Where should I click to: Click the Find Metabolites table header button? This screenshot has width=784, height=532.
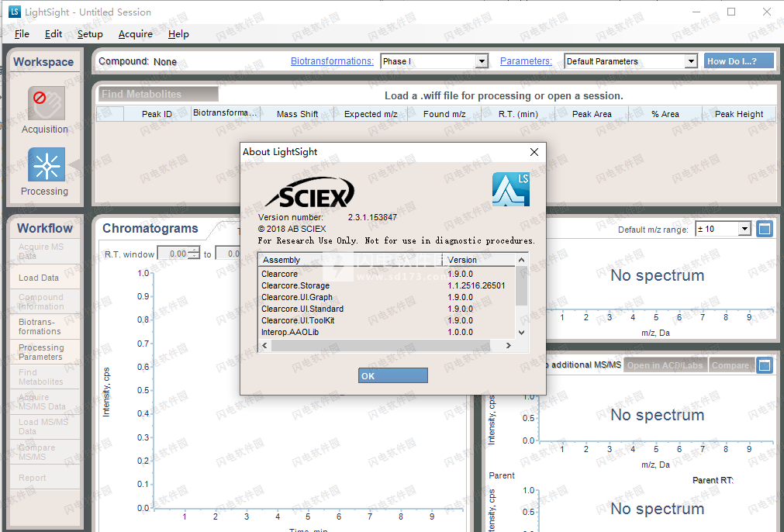[158, 94]
